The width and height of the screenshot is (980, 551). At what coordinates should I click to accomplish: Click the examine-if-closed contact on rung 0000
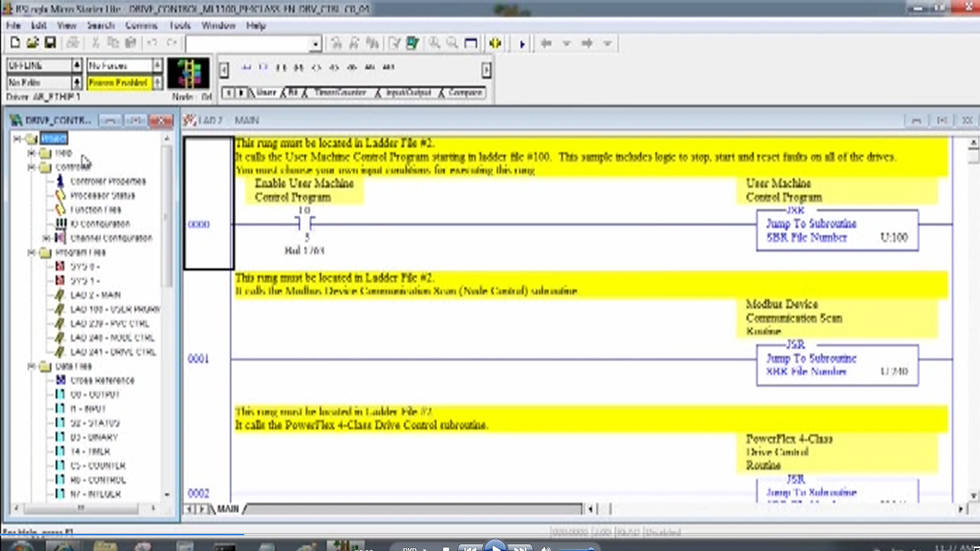305,223
